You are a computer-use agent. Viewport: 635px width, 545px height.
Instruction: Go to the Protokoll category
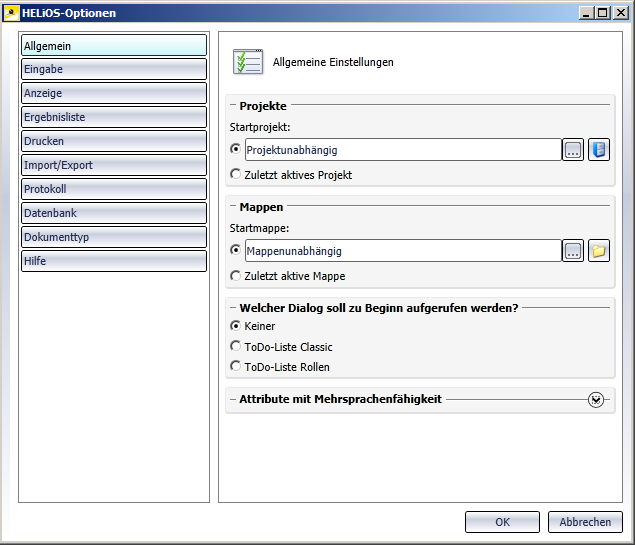coord(114,189)
